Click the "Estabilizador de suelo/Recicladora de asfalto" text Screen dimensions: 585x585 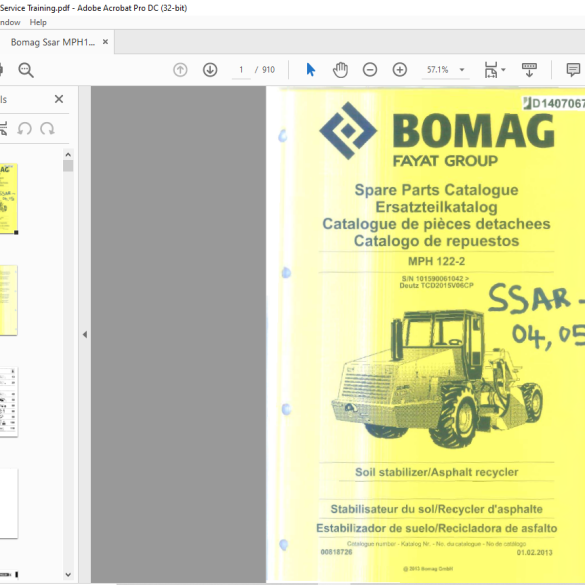(x=436, y=528)
